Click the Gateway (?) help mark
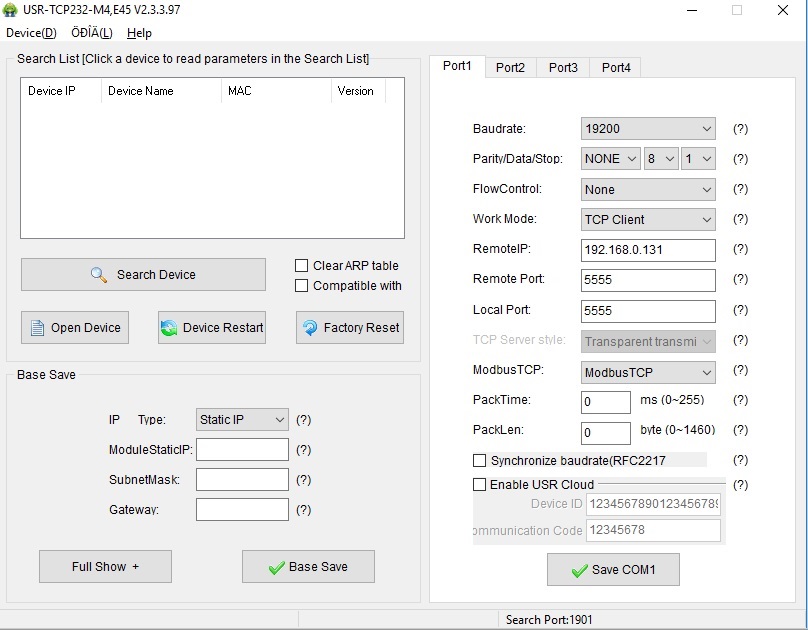This screenshot has height=630, width=808. coord(304,510)
